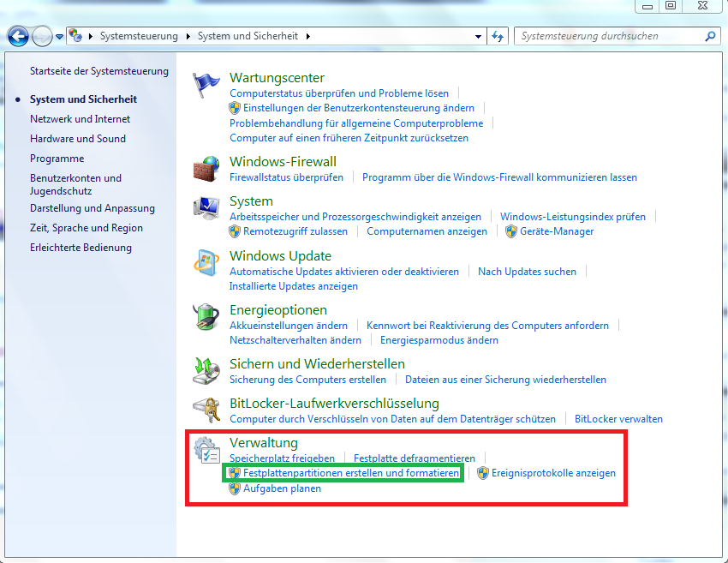Viewport: 728px width, 563px height.
Task: Open the address bar history dropdown
Action: tap(479, 37)
